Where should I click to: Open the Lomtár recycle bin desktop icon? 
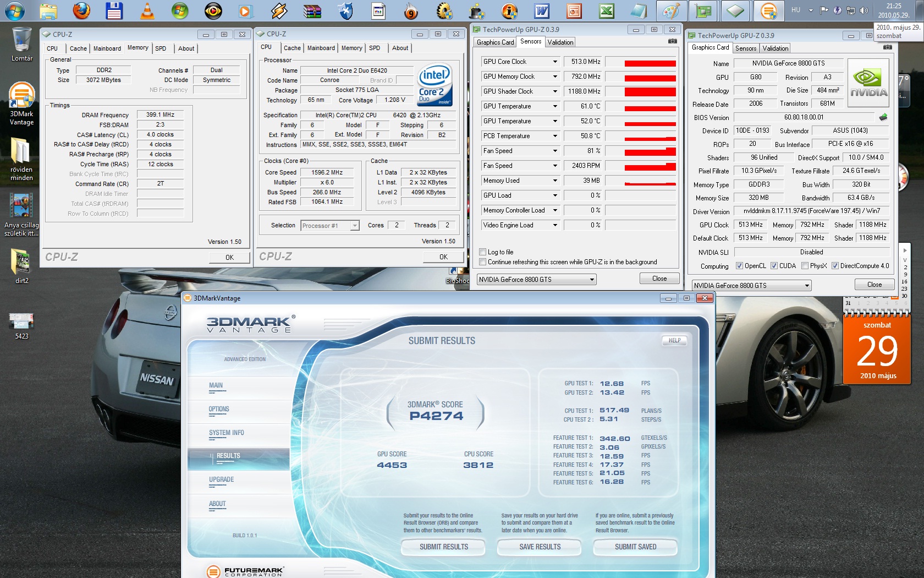21,44
